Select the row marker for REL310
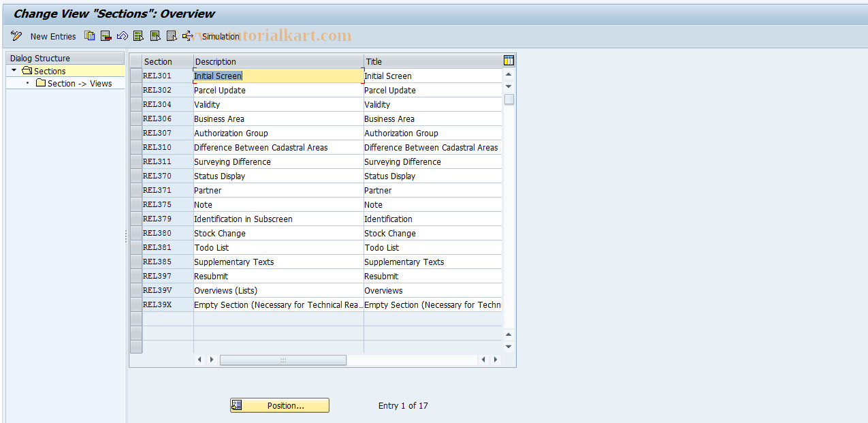The width and height of the screenshot is (868, 423). tap(136, 147)
